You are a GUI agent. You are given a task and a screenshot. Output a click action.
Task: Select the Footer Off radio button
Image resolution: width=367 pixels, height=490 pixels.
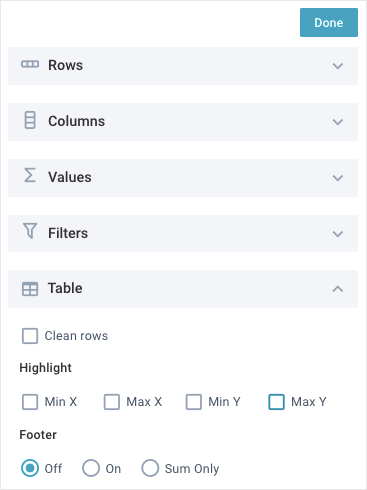30,468
